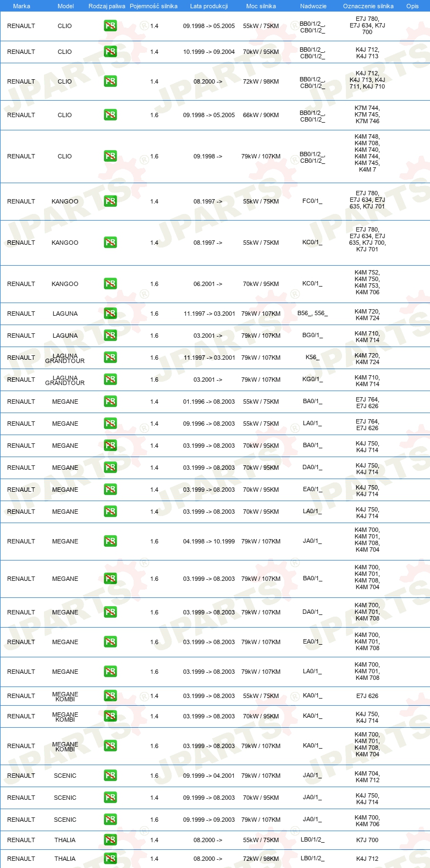430x868 pixels.
Task: Click engine codes K4M 704, K4M 712 for SCENIC
Action: (x=367, y=776)
